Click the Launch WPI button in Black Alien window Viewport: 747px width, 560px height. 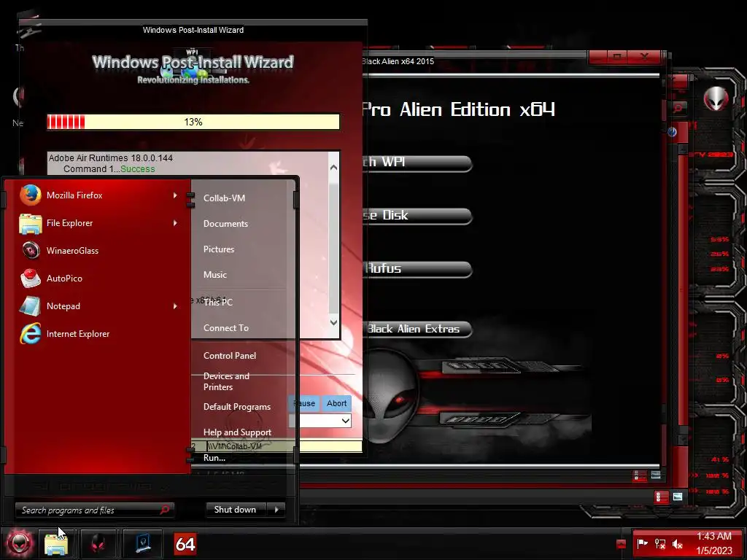(417, 163)
